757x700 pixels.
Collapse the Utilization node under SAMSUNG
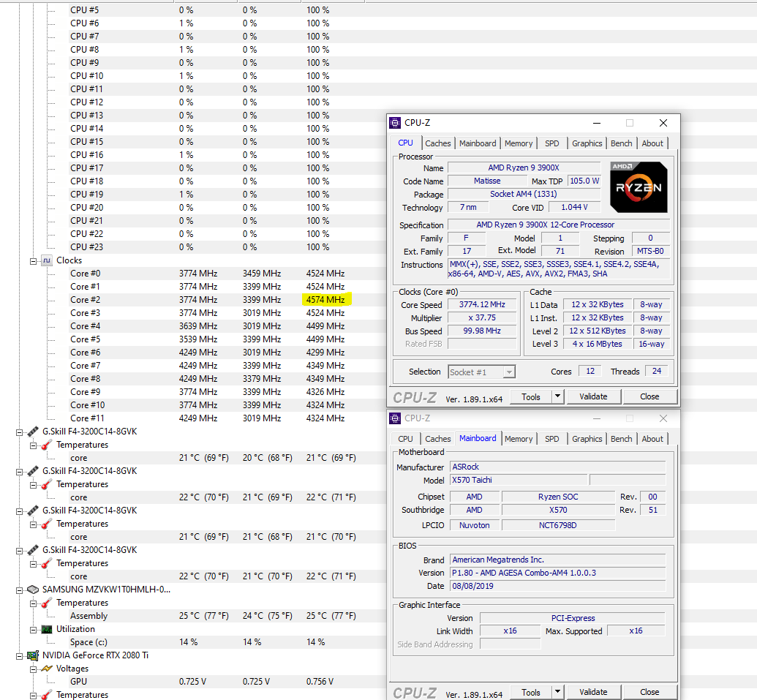(x=33, y=630)
